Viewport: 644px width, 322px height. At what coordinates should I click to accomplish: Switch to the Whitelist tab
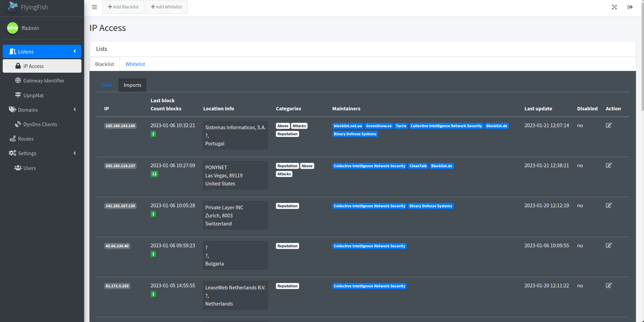click(x=135, y=64)
